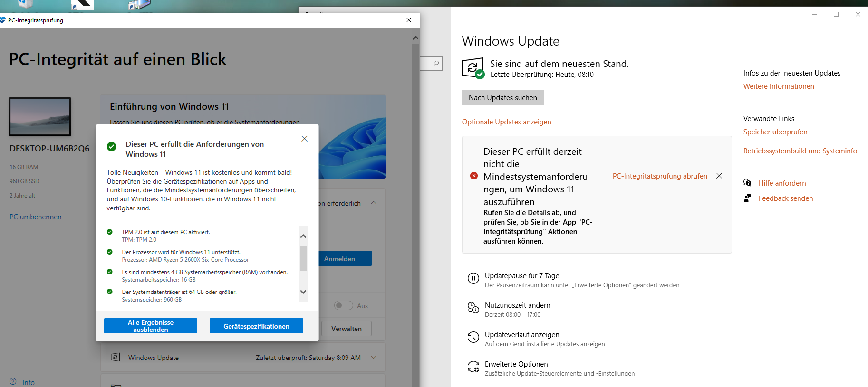Expand the Windows Update row chevron
The height and width of the screenshot is (387, 868).
[x=374, y=357]
